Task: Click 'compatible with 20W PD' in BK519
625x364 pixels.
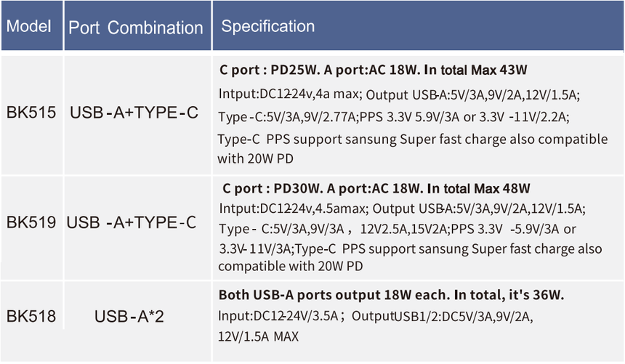Action: tap(290, 266)
